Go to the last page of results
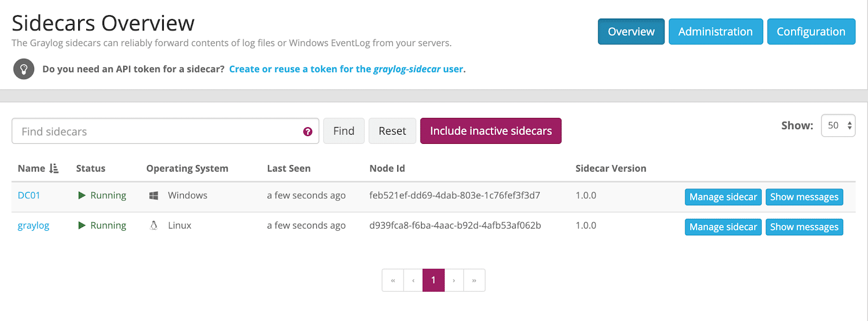 474,280
